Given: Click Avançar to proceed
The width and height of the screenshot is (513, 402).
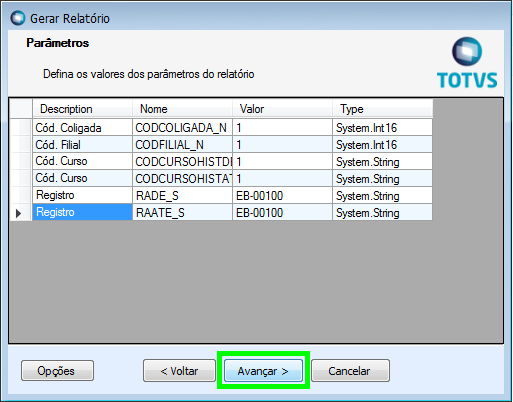Looking at the screenshot, I should click(x=263, y=371).
